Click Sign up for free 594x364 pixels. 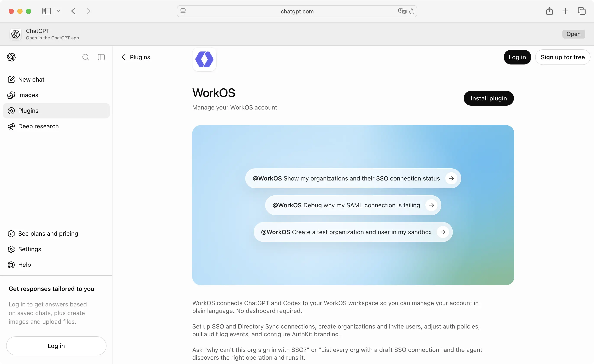(x=562, y=57)
